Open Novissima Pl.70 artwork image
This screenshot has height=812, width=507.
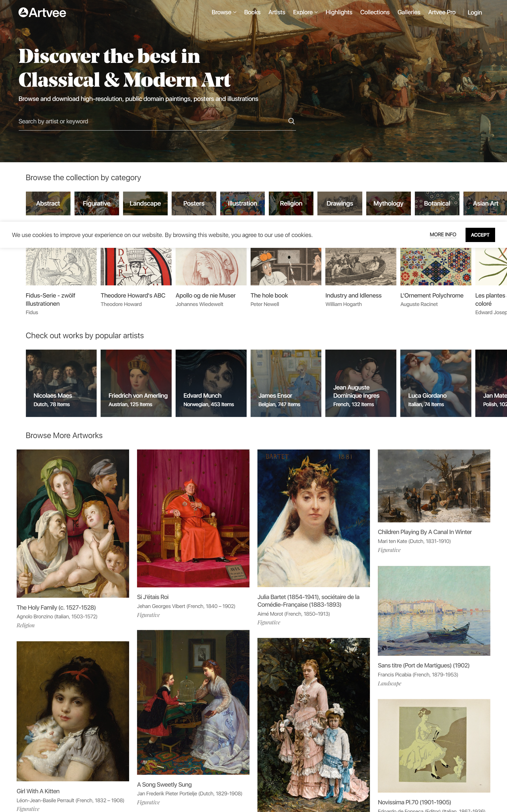click(x=434, y=746)
